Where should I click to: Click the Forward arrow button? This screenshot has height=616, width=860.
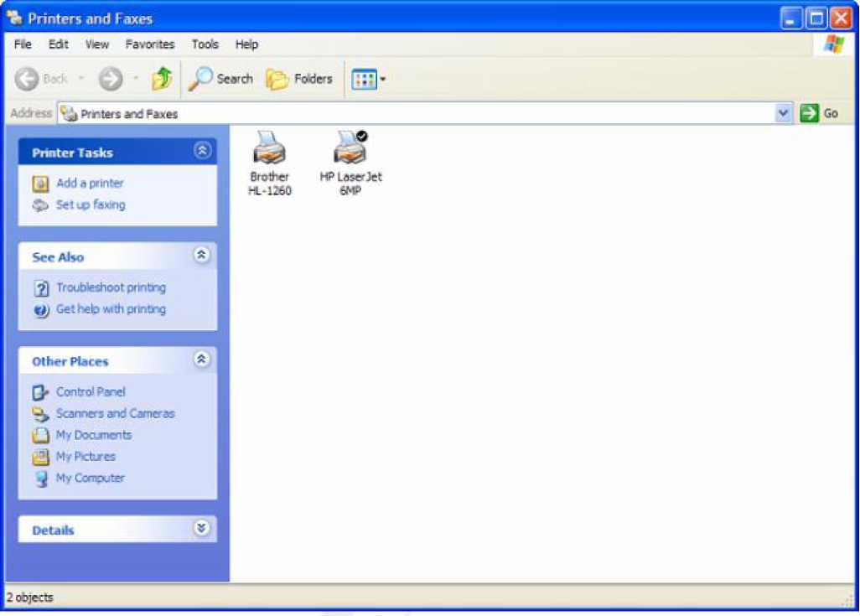tap(110, 79)
